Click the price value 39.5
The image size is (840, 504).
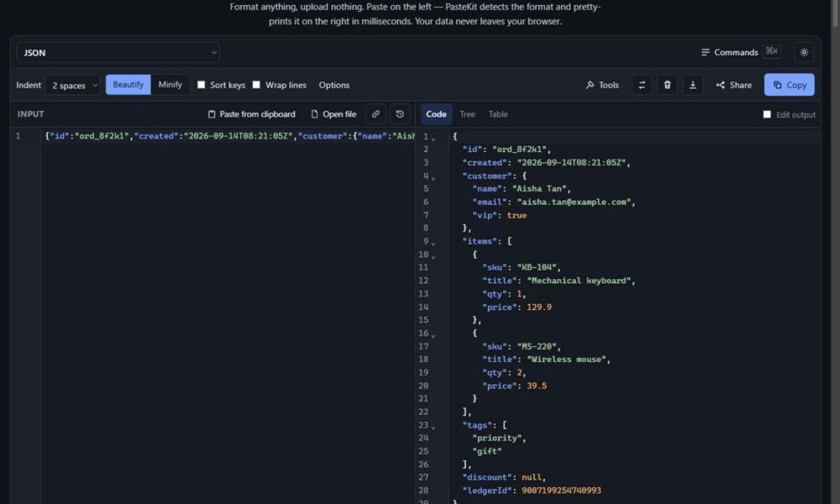tap(536, 386)
